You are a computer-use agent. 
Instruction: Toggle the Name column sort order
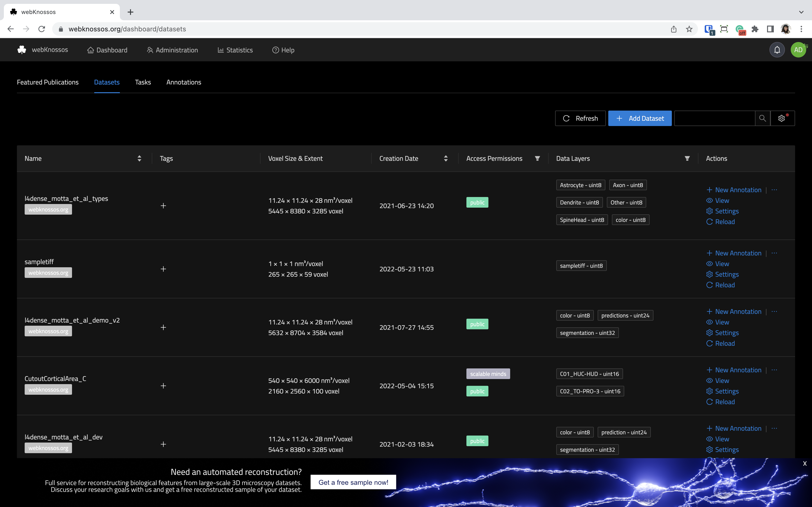tap(139, 158)
